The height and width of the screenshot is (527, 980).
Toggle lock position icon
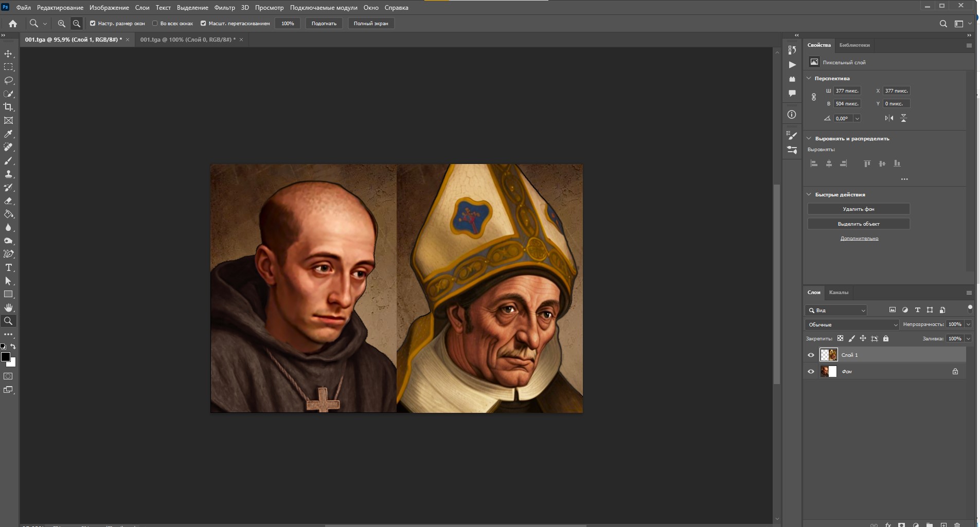click(x=863, y=339)
